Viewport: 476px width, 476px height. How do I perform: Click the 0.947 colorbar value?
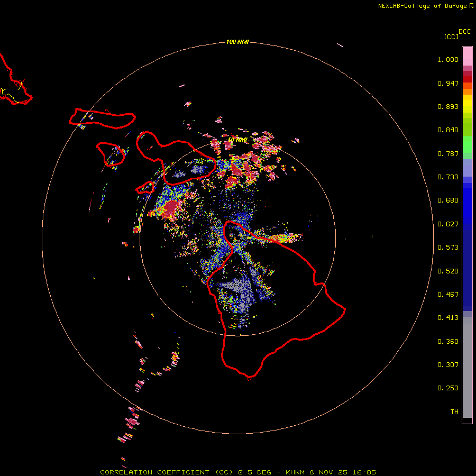pyautogui.click(x=448, y=83)
